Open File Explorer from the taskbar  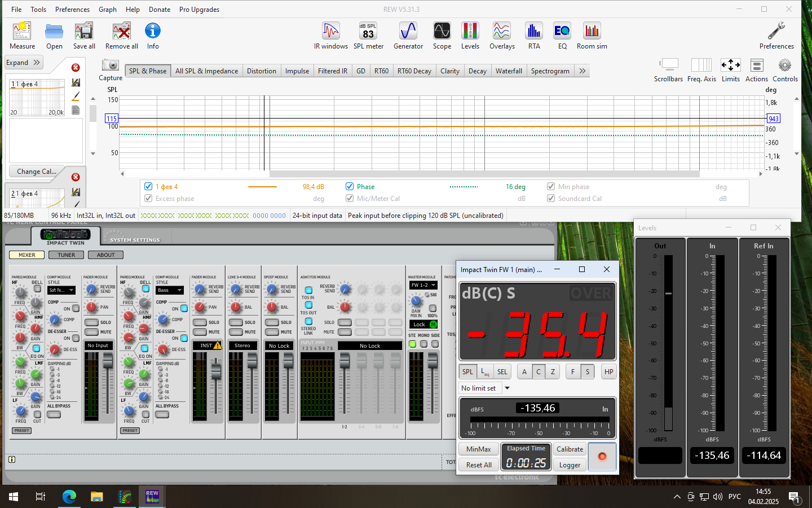(97, 497)
